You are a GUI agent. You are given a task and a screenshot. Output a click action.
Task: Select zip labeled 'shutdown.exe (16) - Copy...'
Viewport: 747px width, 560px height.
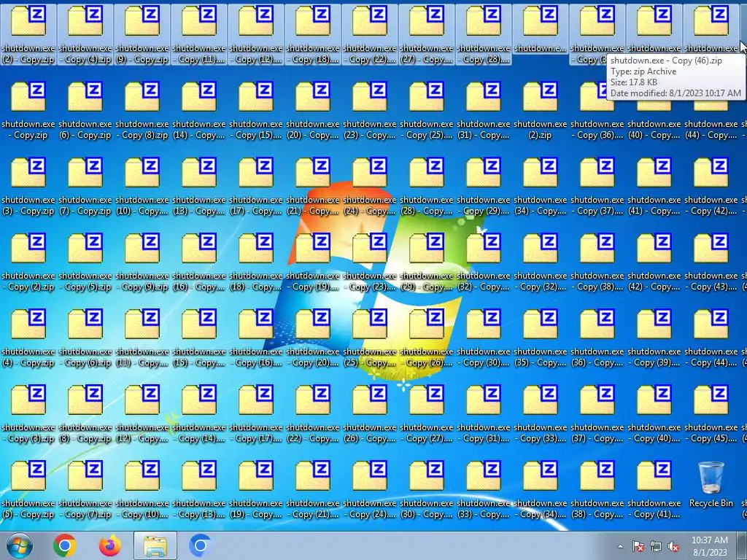(198, 262)
